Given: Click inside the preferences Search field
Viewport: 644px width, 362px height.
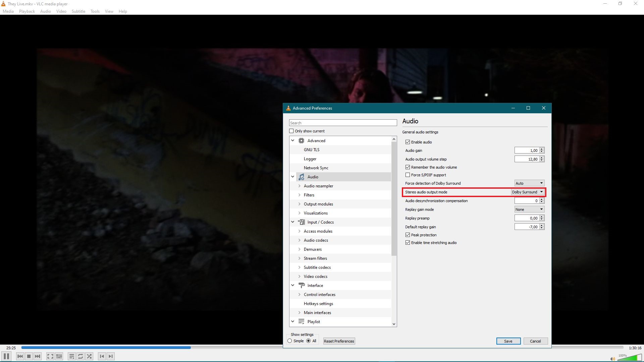Looking at the screenshot, I should [x=343, y=123].
